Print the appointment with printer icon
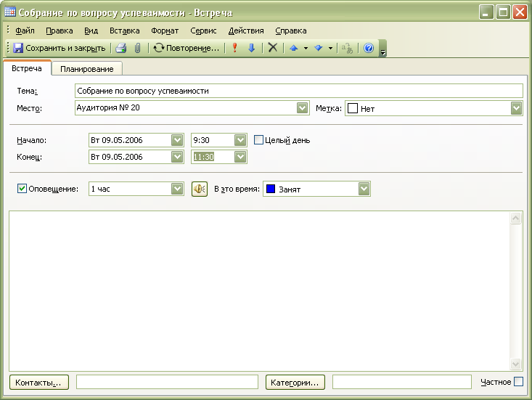This screenshot has width=532, height=400. click(120, 48)
